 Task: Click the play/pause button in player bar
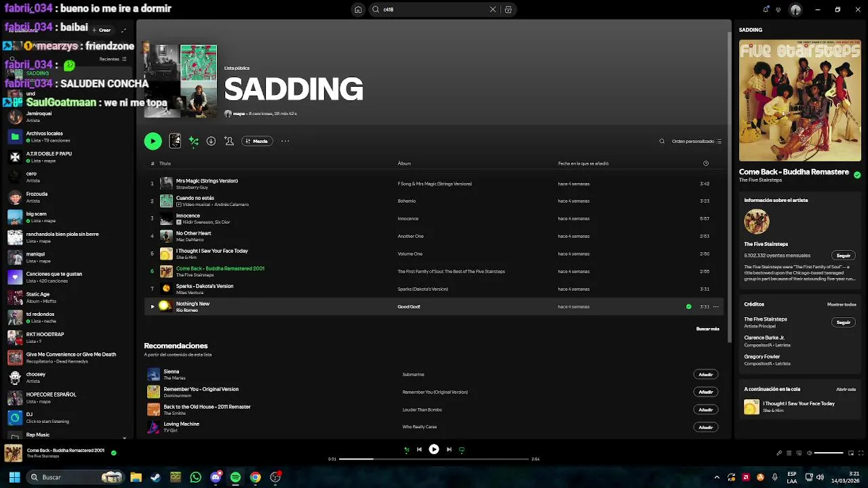tap(434, 449)
